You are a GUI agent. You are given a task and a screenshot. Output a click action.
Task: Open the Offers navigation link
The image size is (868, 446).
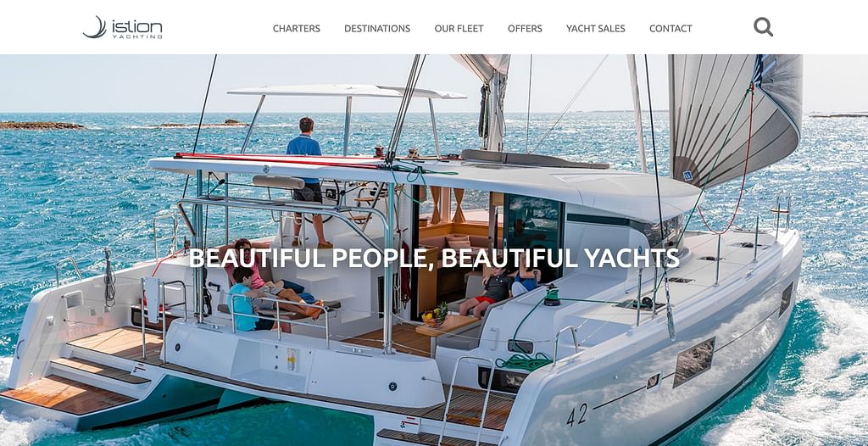[x=525, y=28]
